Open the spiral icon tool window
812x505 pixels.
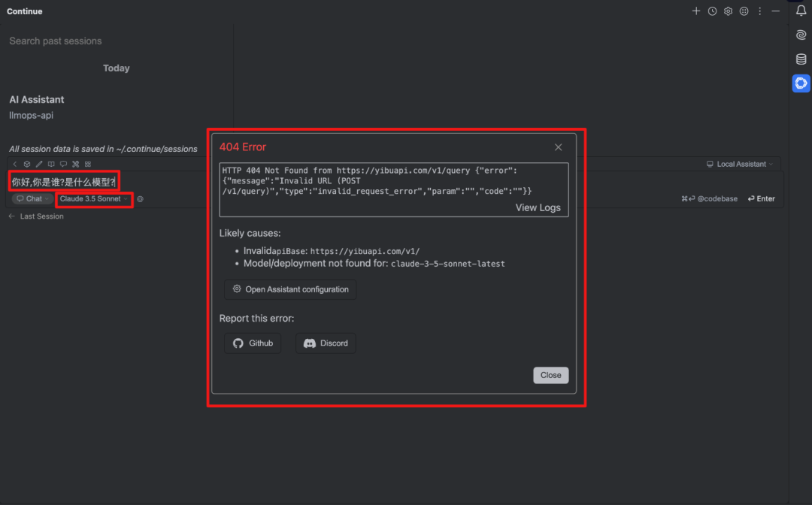coord(801,35)
